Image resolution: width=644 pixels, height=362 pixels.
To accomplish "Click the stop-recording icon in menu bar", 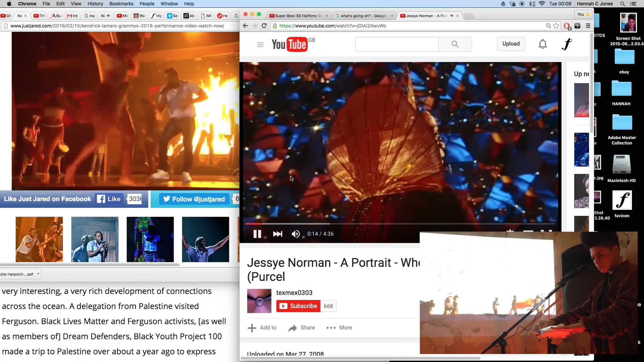I will pyautogui.click(x=522, y=4).
